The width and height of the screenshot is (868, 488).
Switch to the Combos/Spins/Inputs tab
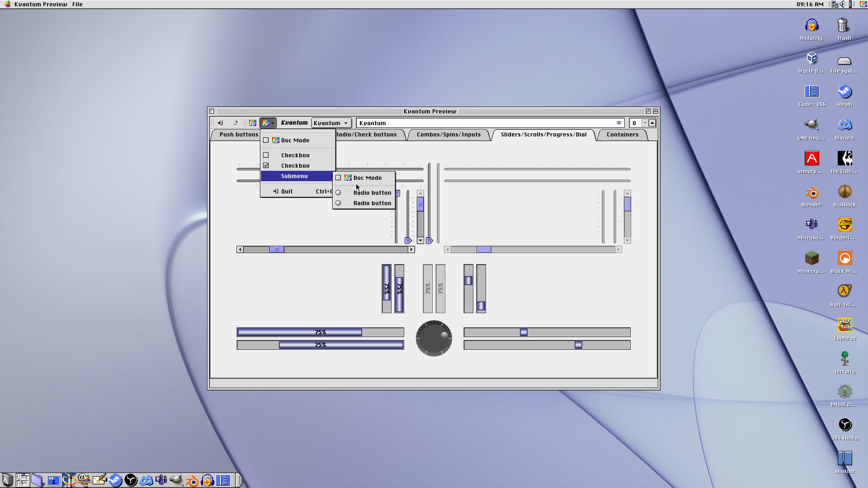(x=448, y=135)
